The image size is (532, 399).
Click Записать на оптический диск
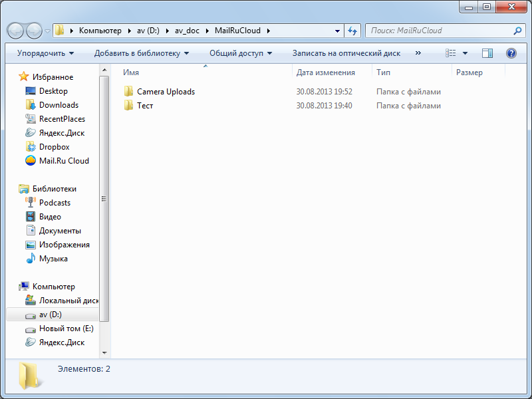click(x=346, y=53)
